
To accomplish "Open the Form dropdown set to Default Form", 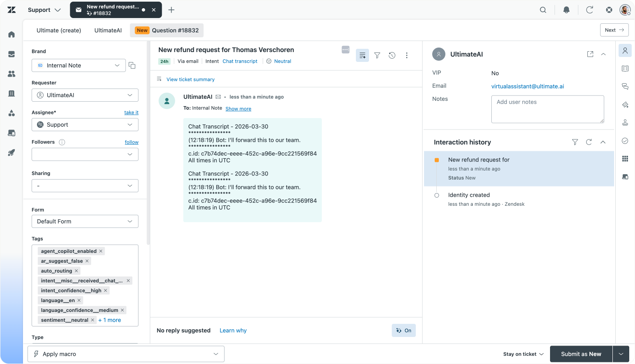I will pos(85,221).
